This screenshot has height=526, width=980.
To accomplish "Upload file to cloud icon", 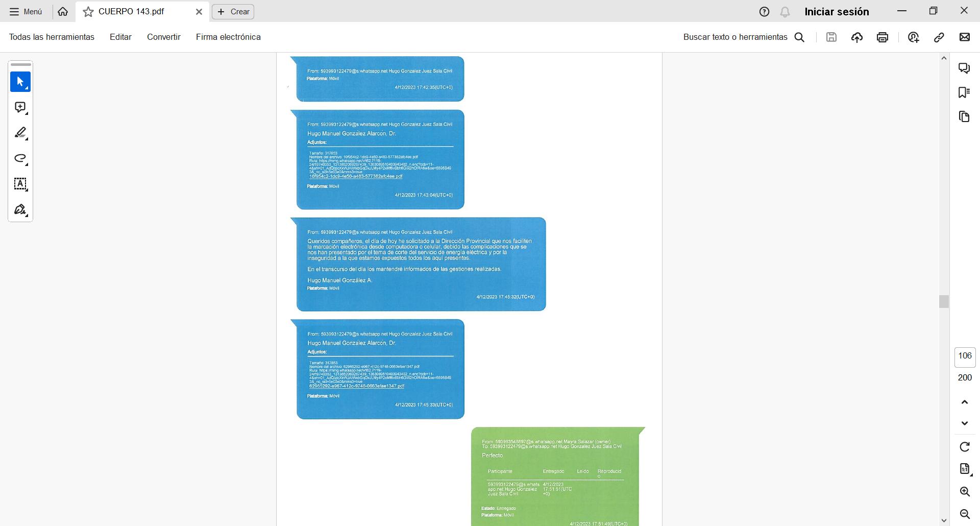I will pyautogui.click(x=857, y=37).
